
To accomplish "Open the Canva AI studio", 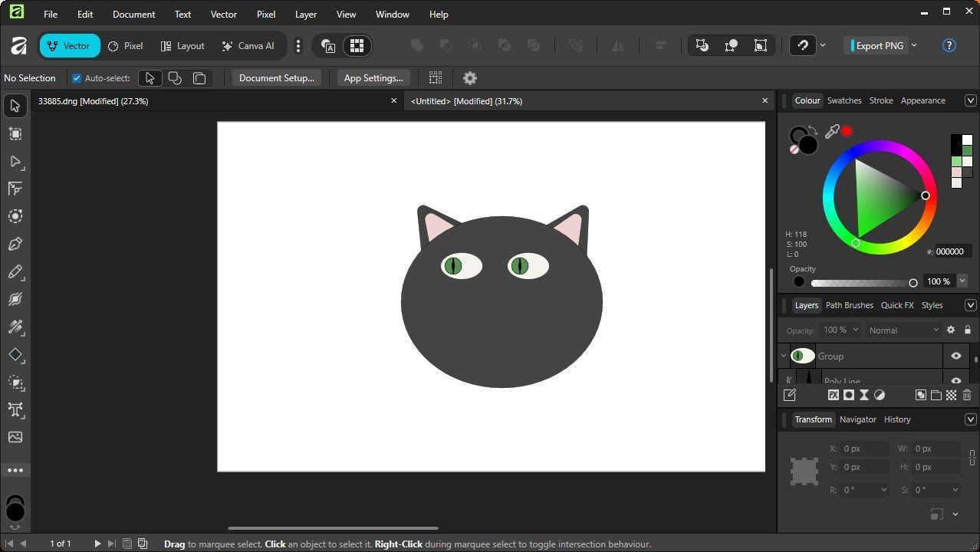I will (248, 46).
